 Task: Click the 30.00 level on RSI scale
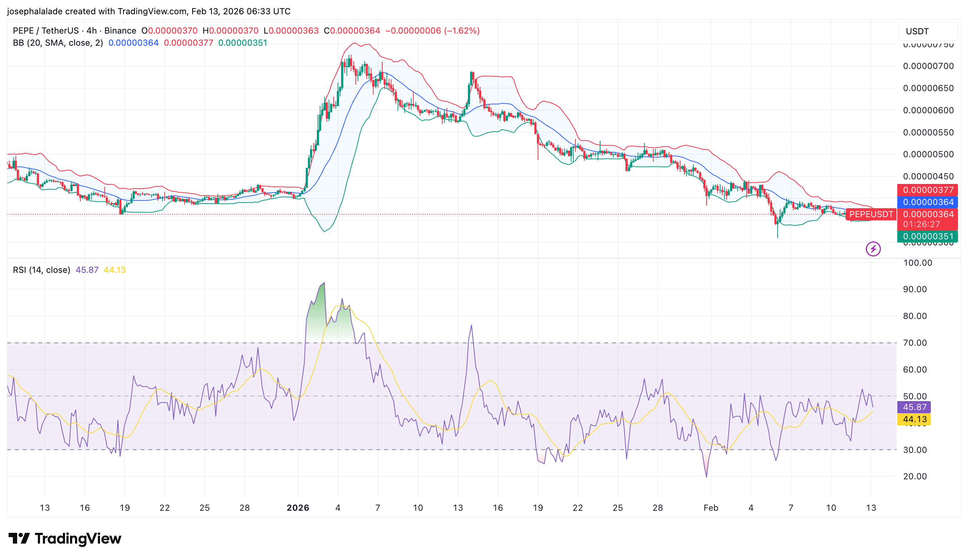pyautogui.click(x=915, y=450)
